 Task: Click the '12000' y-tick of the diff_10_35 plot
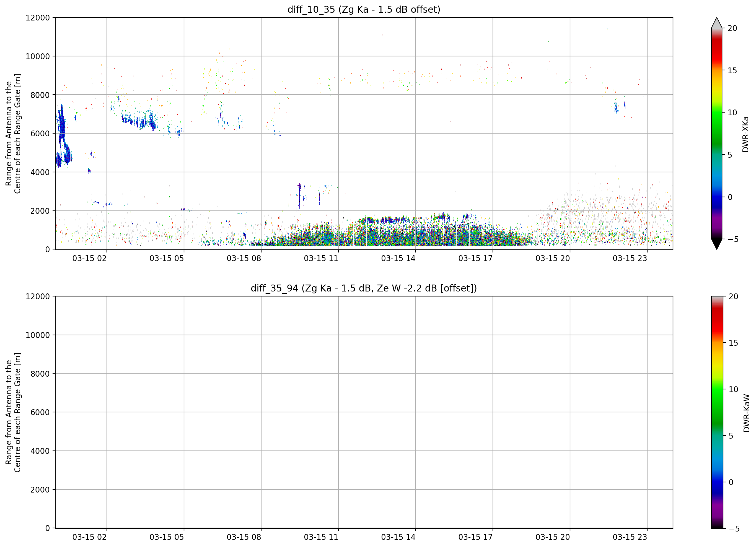(x=38, y=18)
